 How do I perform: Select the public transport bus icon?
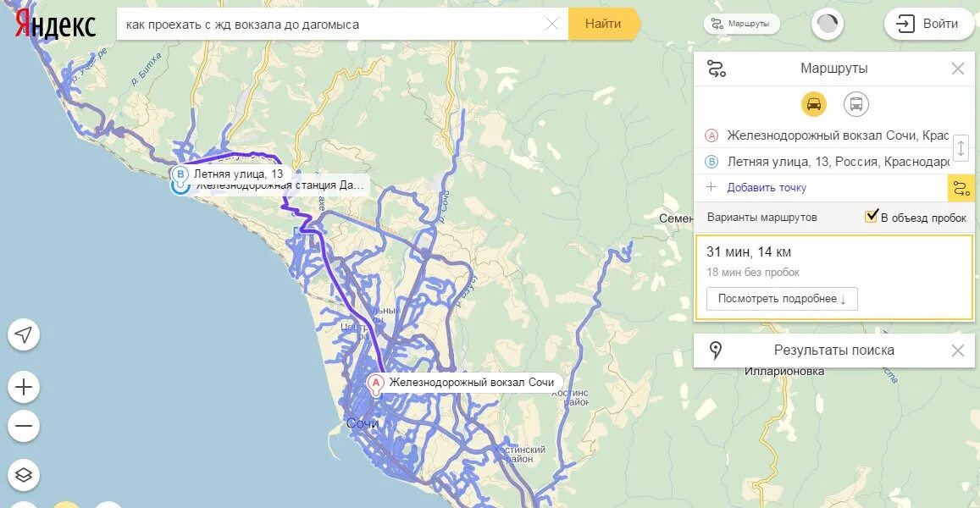pos(856,104)
